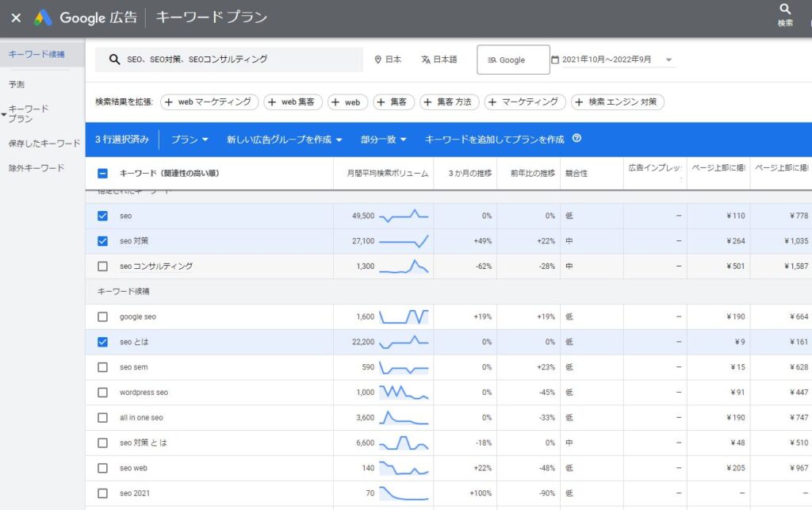The width and height of the screenshot is (812, 510).
Task: Open the 部分一致 match type dropdown
Action: (x=384, y=140)
